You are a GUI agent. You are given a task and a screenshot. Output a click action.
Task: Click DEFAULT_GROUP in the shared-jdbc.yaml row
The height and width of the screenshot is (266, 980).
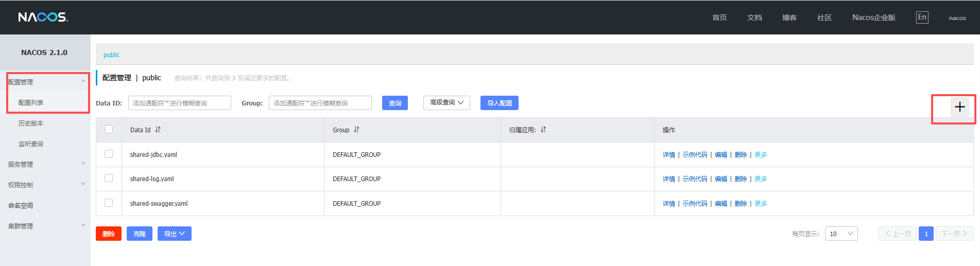tap(356, 154)
